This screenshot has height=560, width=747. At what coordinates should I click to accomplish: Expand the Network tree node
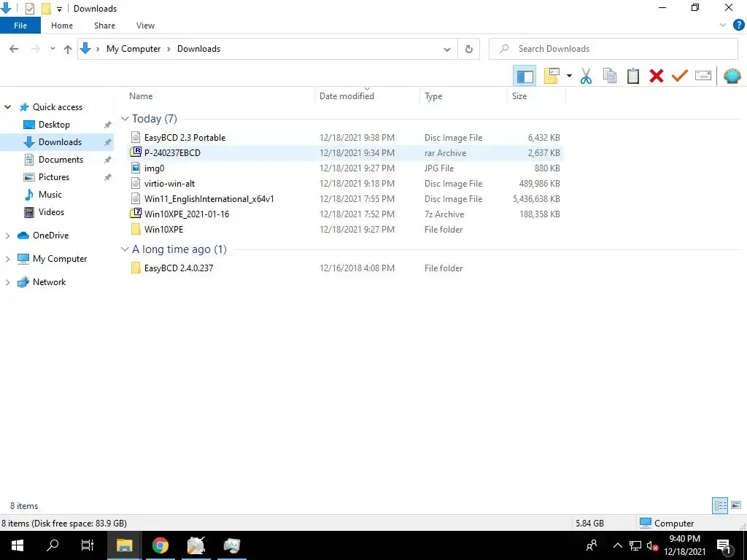click(x=7, y=282)
